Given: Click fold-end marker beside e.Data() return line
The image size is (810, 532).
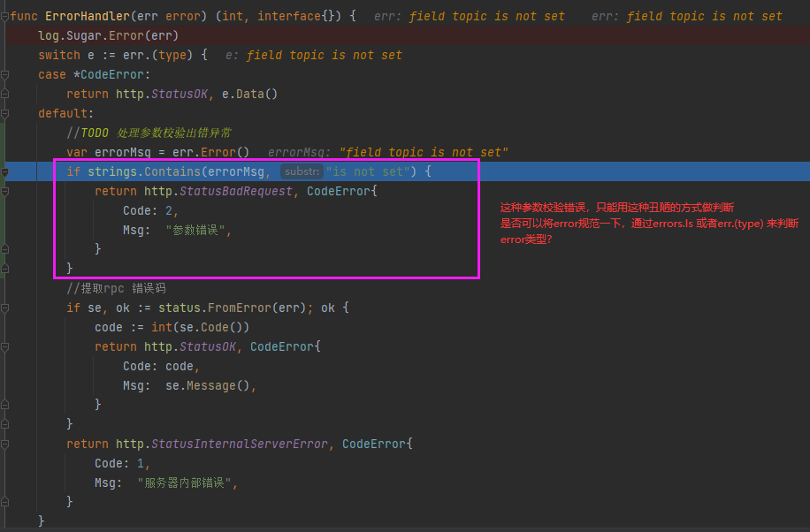Looking at the screenshot, I should [x=4, y=94].
